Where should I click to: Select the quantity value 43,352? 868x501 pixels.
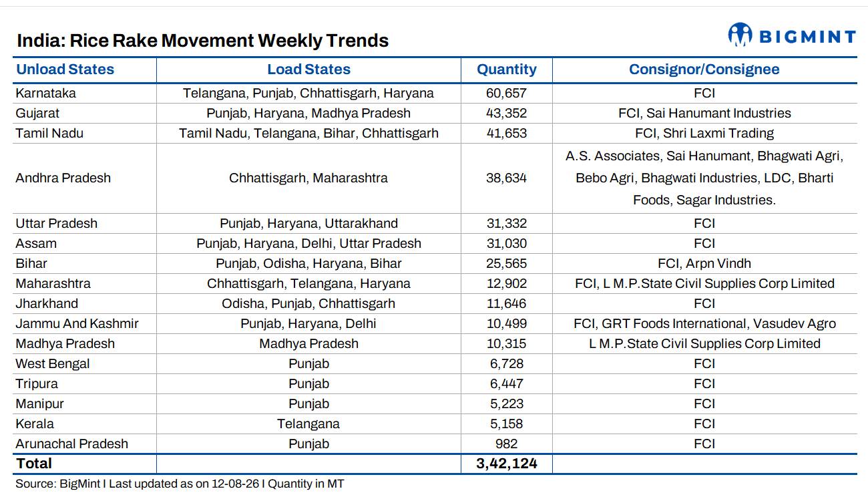coord(507,113)
